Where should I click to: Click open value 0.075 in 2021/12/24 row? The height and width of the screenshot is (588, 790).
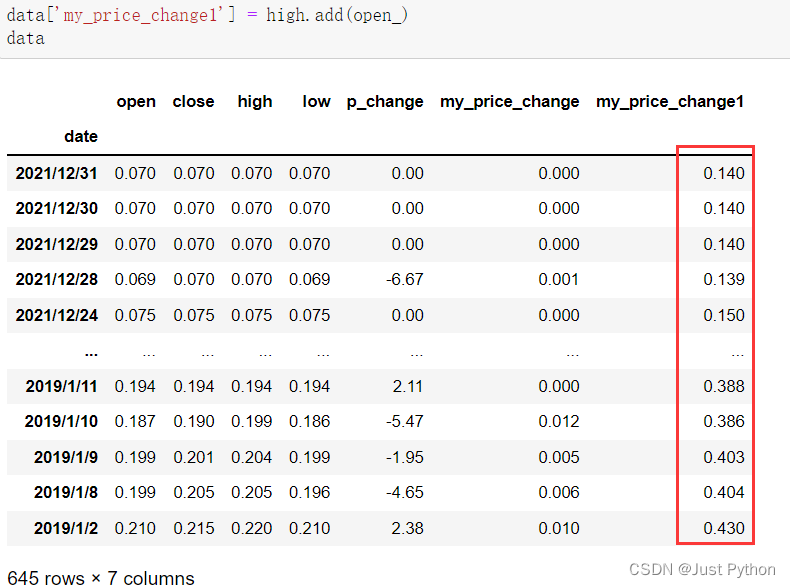coord(135,315)
